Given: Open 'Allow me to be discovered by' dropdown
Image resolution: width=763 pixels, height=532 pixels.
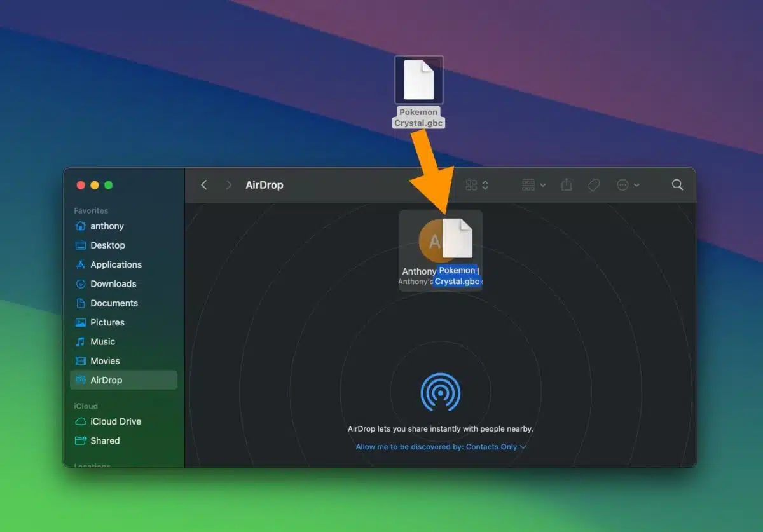Looking at the screenshot, I should point(441,447).
